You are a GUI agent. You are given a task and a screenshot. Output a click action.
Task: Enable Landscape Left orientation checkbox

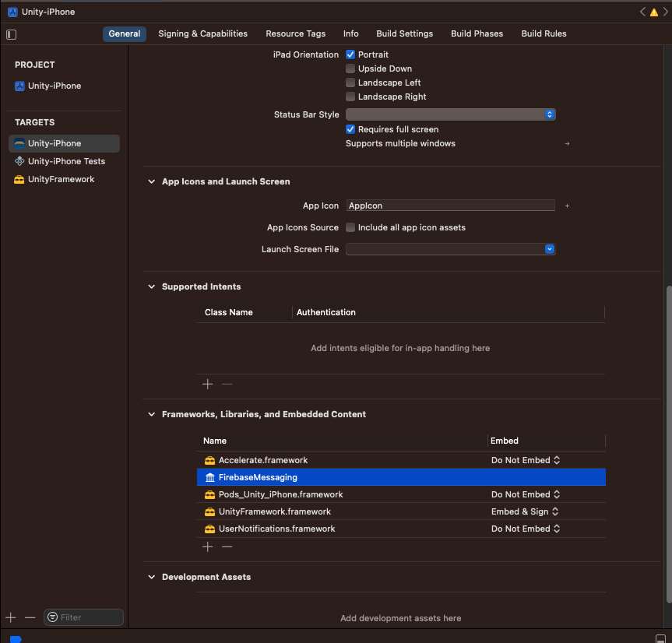click(350, 83)
